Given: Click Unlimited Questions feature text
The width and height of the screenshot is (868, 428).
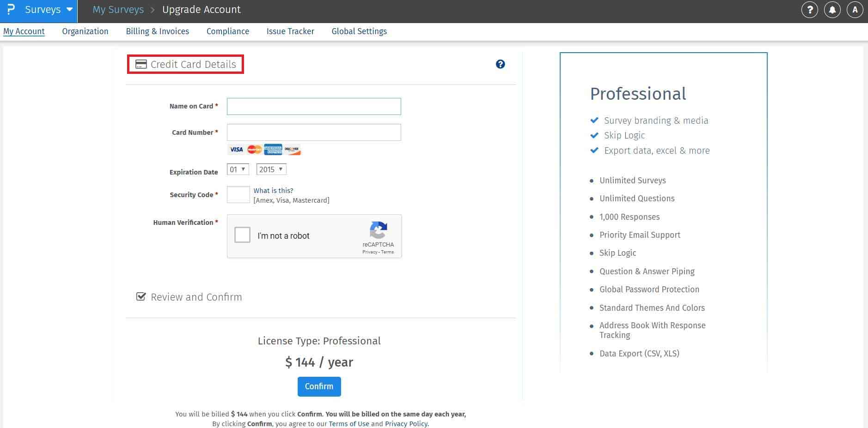Looking at the screenshot, I should pyautogui.click(x=637, y=199).
